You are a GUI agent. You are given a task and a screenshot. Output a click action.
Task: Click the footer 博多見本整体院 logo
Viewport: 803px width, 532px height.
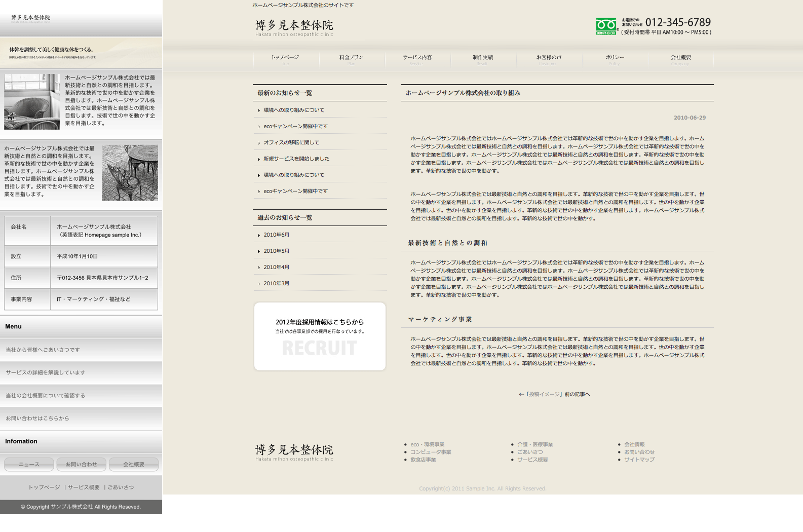tap(294, 452)
